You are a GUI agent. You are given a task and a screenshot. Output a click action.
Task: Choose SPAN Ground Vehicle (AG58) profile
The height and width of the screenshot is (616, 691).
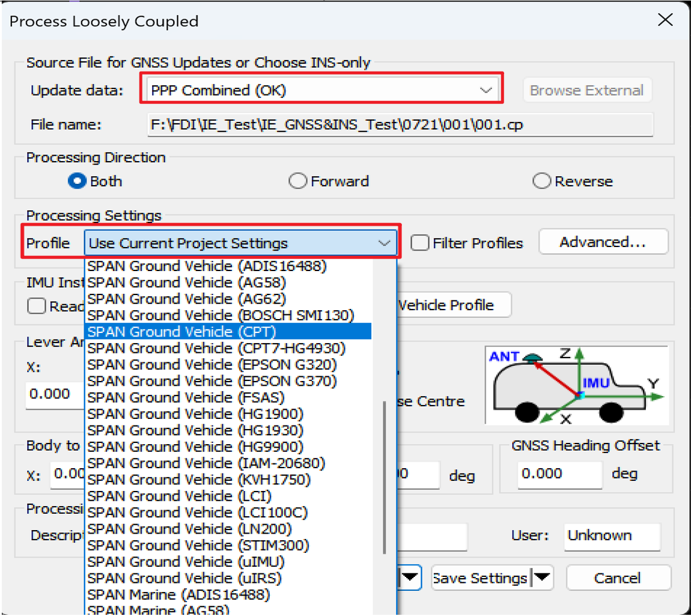[x=228, y=282]
